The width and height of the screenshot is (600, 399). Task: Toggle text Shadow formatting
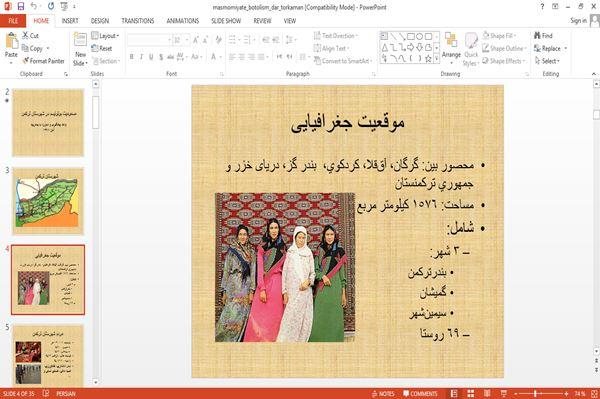click(x=161, y=57)
